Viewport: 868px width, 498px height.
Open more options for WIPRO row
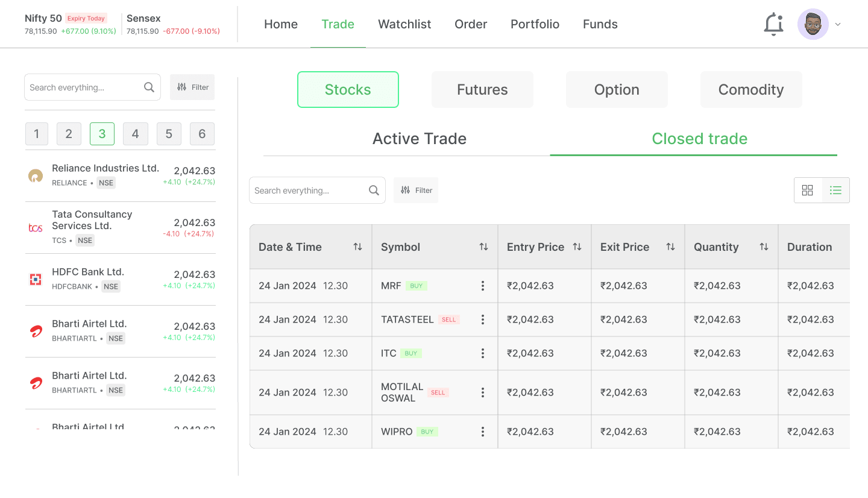[483, 432]
